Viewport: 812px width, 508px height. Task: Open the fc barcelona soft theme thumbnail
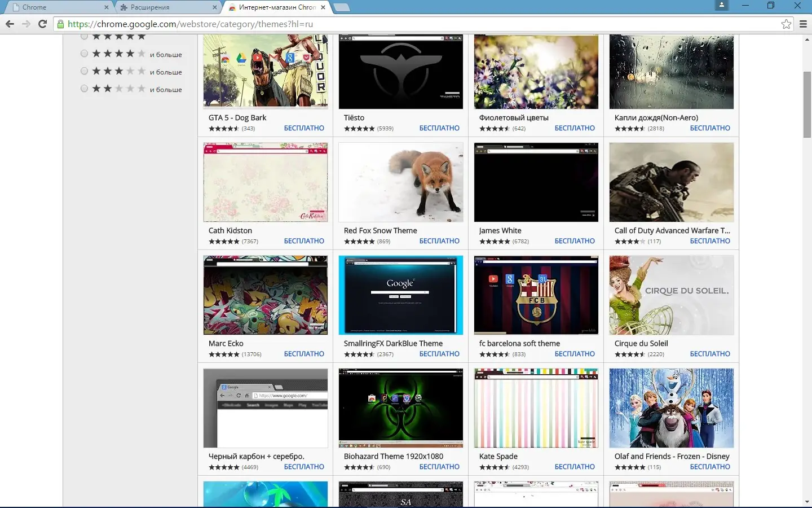pyautogui.click(x=536, y=295)
